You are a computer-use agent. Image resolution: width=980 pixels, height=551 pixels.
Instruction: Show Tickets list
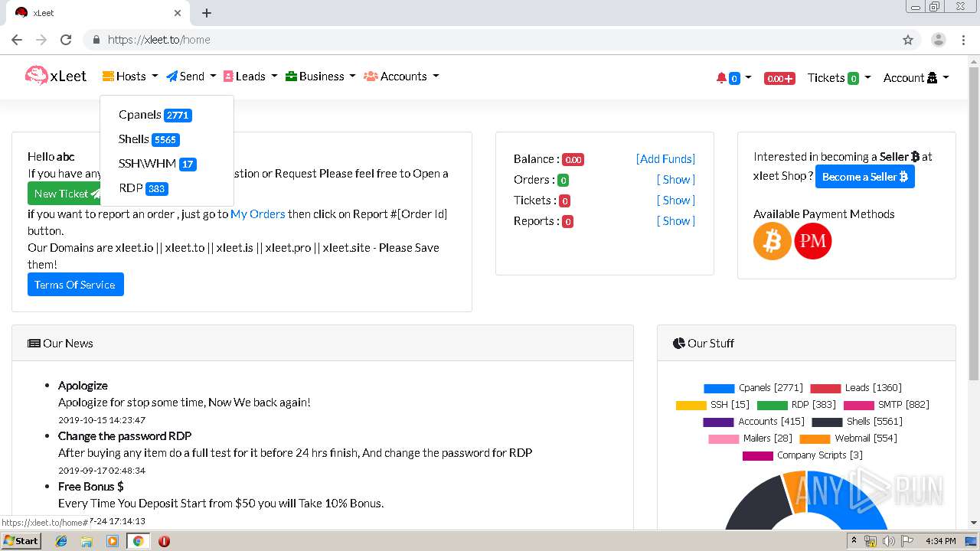(x=676, y=201)
